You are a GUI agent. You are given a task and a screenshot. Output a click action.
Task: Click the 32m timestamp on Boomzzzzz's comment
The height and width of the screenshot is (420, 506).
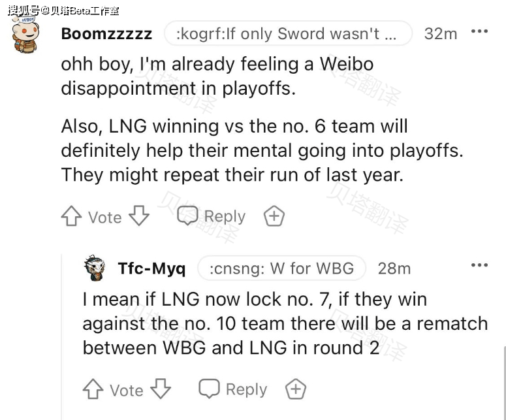tap(441, 33)
